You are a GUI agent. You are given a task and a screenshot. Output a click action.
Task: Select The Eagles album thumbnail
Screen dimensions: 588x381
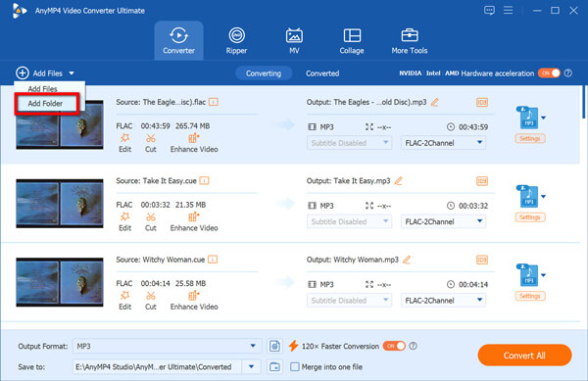pos(60,124)
